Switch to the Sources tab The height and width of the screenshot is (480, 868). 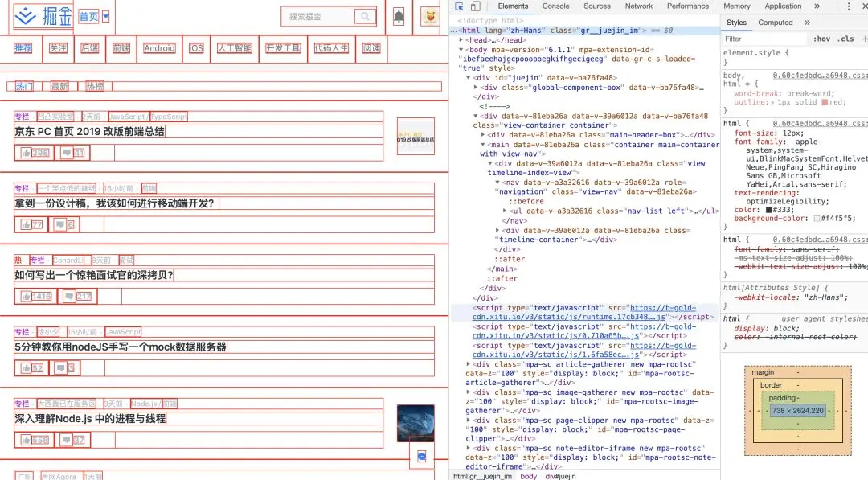596,6
